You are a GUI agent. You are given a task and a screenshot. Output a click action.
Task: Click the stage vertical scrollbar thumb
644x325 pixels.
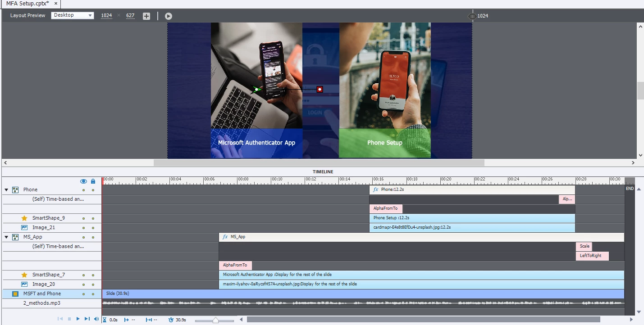(x=640, y=90)
